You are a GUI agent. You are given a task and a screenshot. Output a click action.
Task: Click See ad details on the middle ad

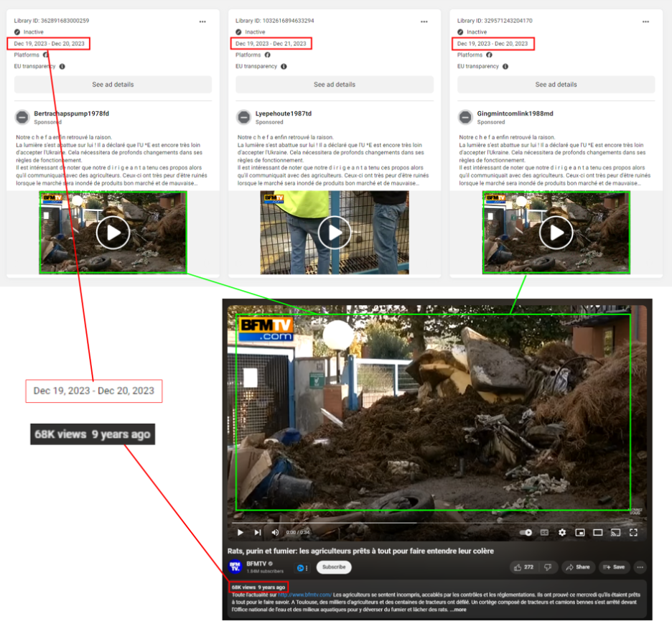click(x=334, y=84)
